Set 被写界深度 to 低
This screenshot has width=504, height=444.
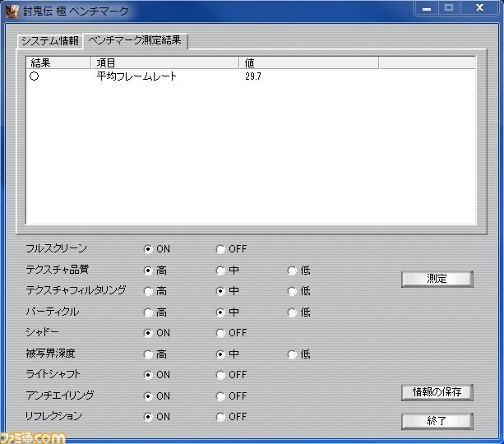[292, 354]
